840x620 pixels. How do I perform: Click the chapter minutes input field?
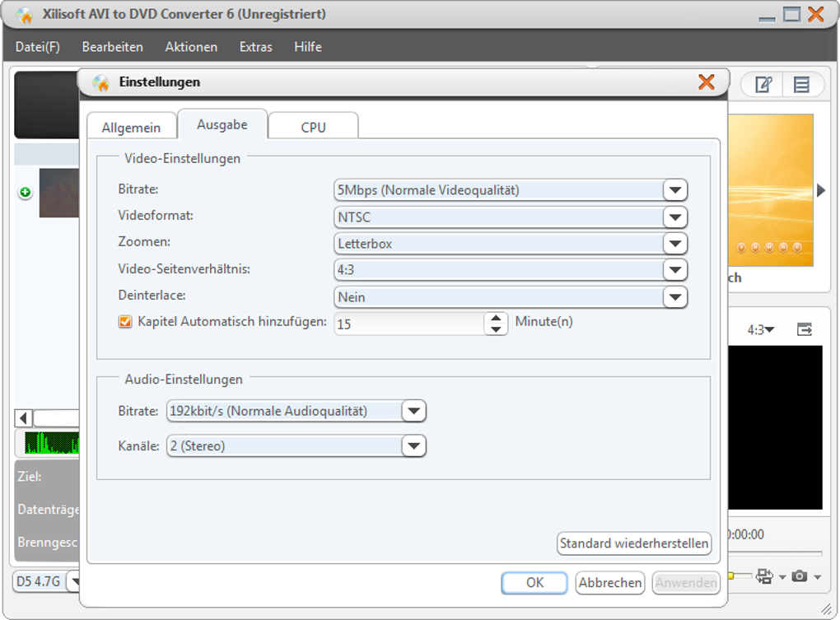click(409, 324)
